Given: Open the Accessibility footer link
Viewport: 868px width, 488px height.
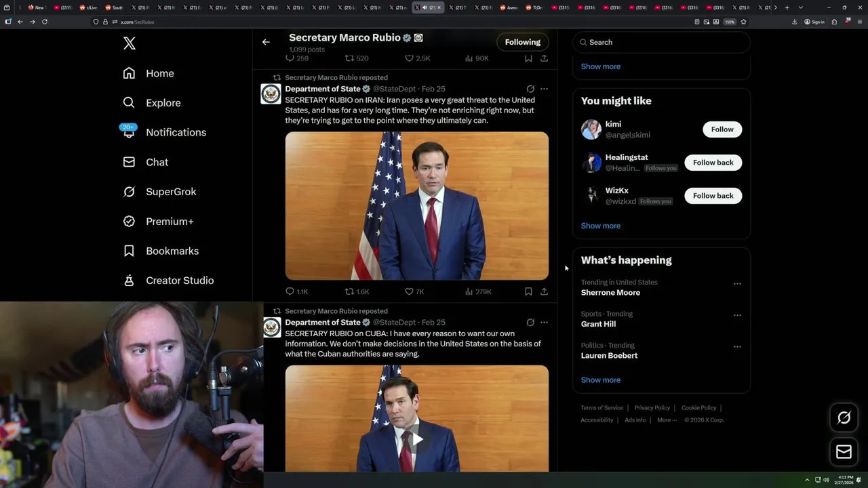Looking at the screenshot, I should (x=597, y=420).
